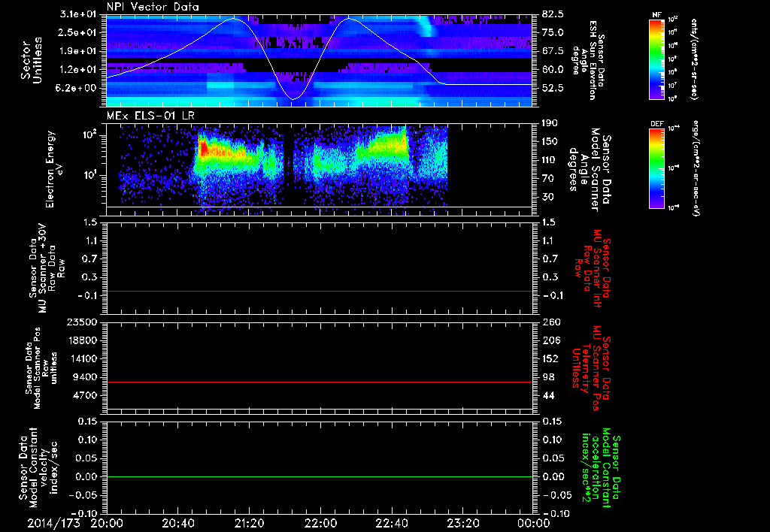Click the ESH Sun Elevation Angle axis title
This screenshot has width=770, height=532.
[588, 60]
